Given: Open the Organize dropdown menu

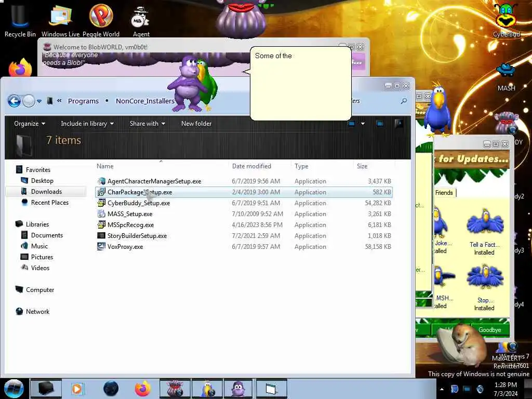Looking at the screenshot, I should (x=30, y=124).
